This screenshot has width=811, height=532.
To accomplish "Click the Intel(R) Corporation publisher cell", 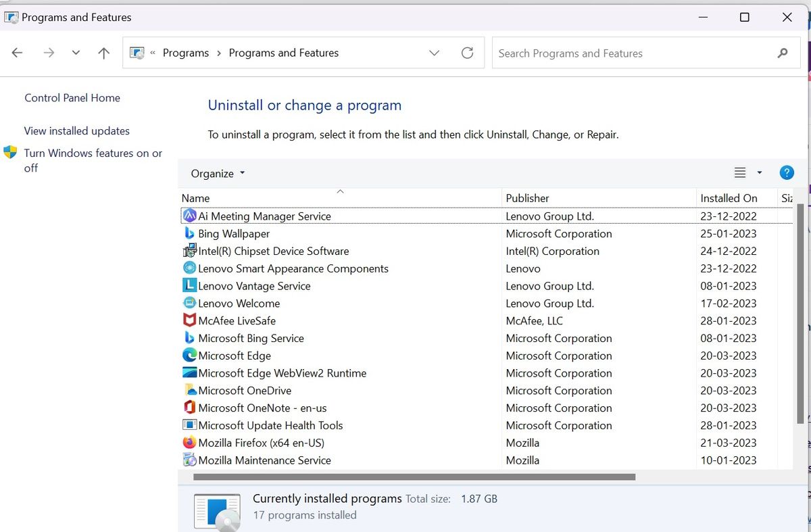I will (x=553, y=251).
